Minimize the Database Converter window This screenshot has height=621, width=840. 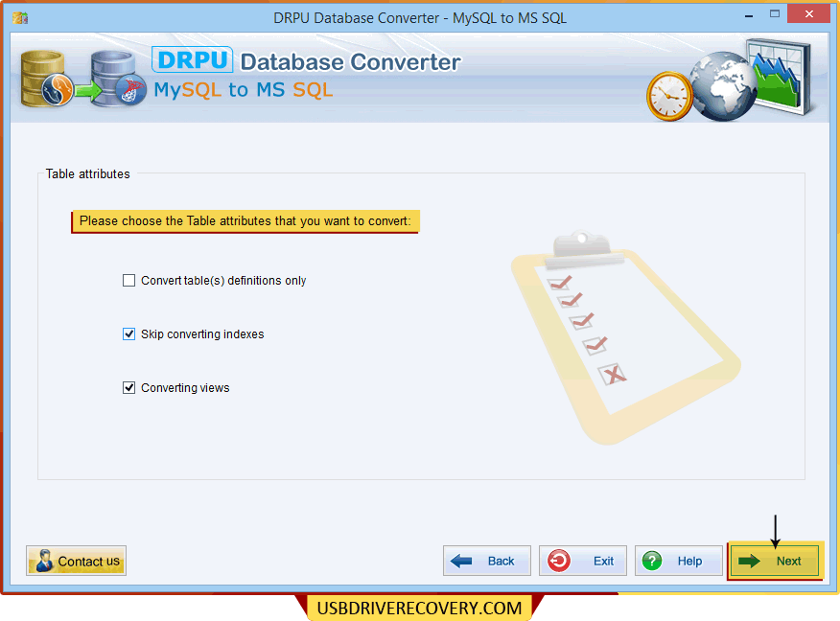[x=749, y=15]
